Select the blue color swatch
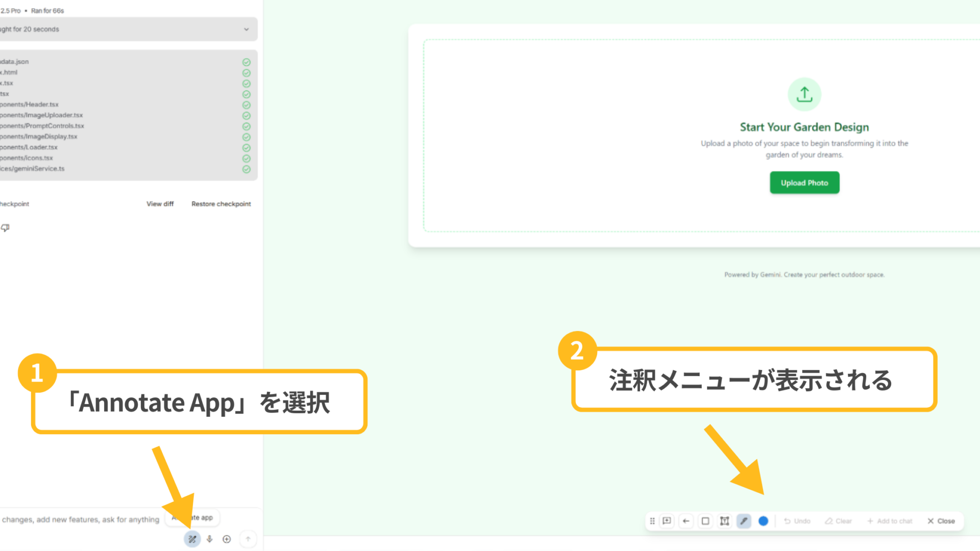Image resolution: width=980 pixels, height=551 pixels. [x=763, y=521]
